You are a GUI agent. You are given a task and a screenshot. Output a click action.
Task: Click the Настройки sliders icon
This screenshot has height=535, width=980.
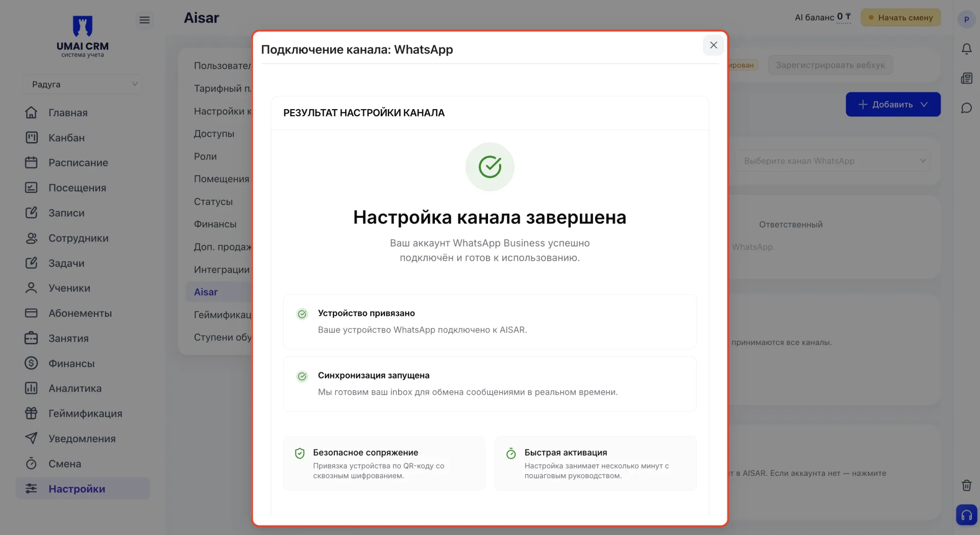pyautogui.click(x=31, y=489)
